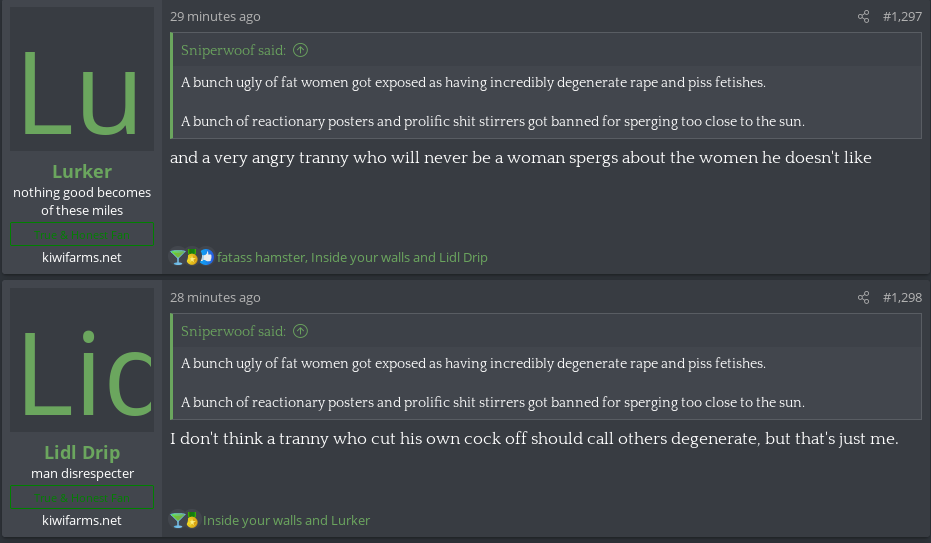Click the gold medal reaction icon under post #1,298
This screenshot has height=543, width=931.
(192, 520)
